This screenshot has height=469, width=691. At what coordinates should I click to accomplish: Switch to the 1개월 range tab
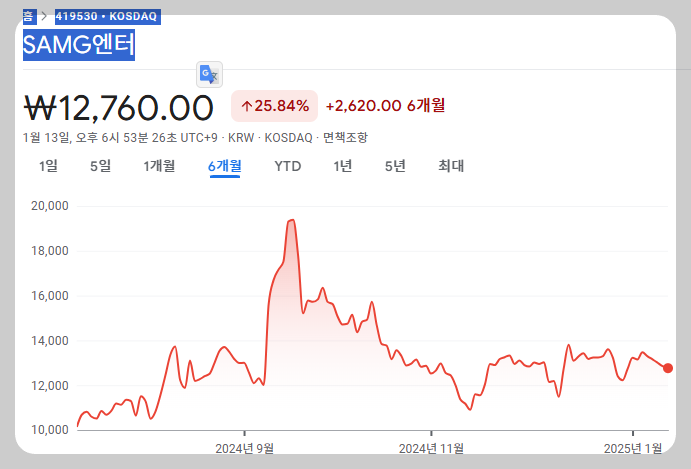coord(159,166)
